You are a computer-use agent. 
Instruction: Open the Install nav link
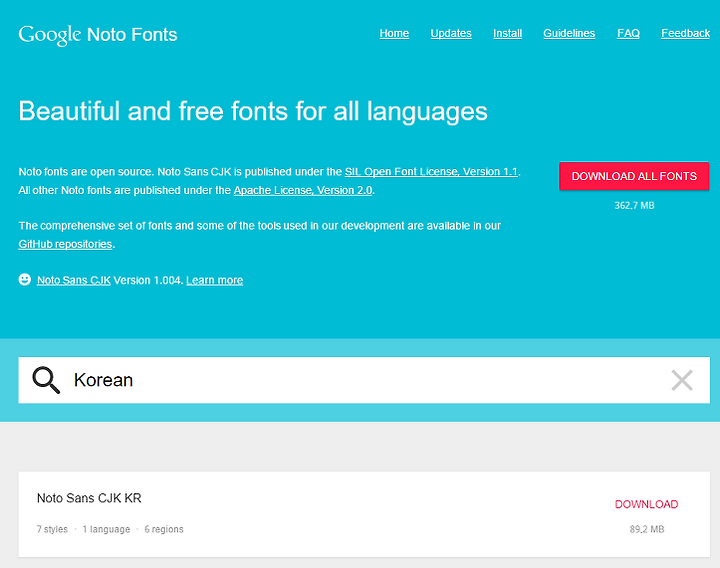[507, 34]
